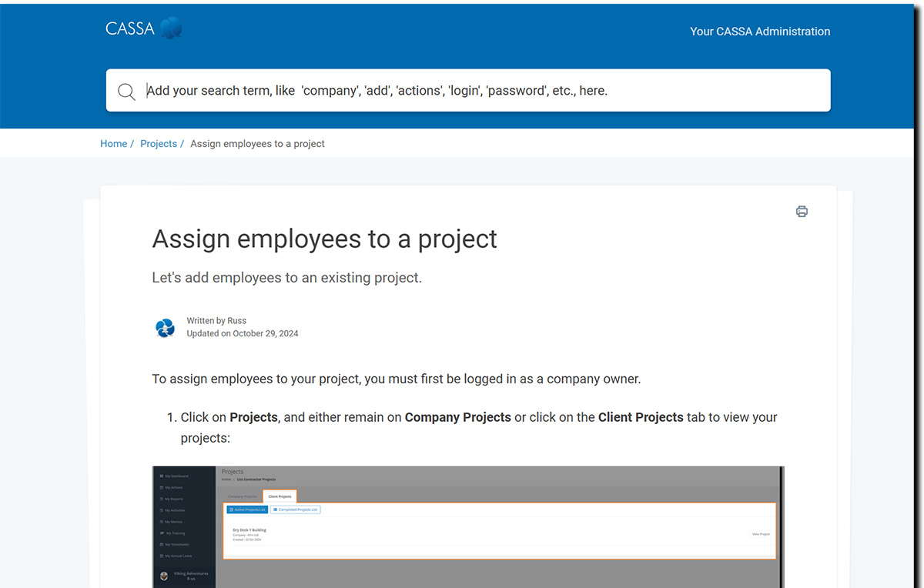924x588 pixels.
Task: Open the Projects breadcrumb link
Action: pyautogui.click(x=159, y=144)
